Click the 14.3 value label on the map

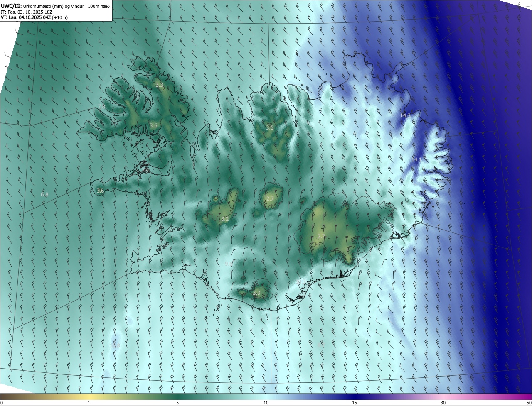[x=405, y=115]
